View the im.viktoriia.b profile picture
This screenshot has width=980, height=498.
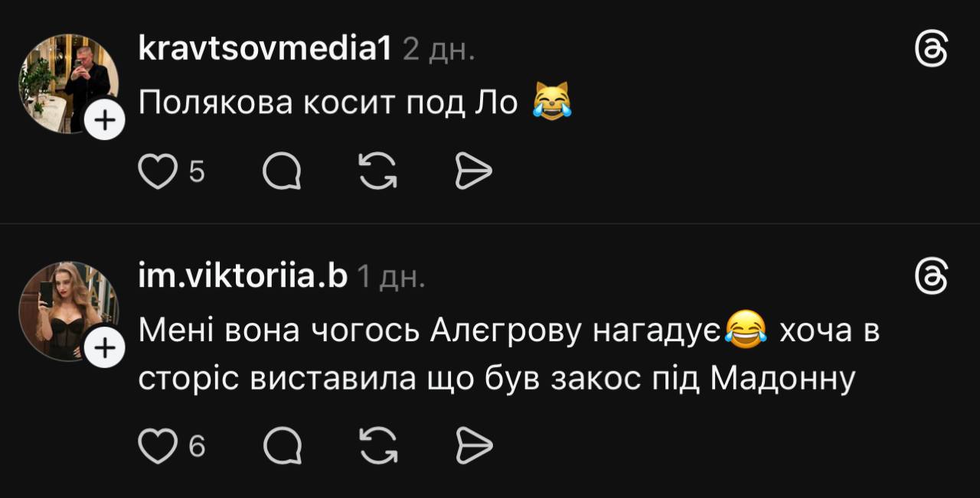pos(67,311)
